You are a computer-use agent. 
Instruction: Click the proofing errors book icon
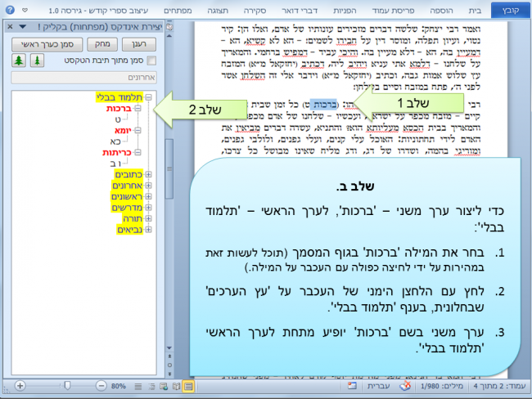point(405,386)
